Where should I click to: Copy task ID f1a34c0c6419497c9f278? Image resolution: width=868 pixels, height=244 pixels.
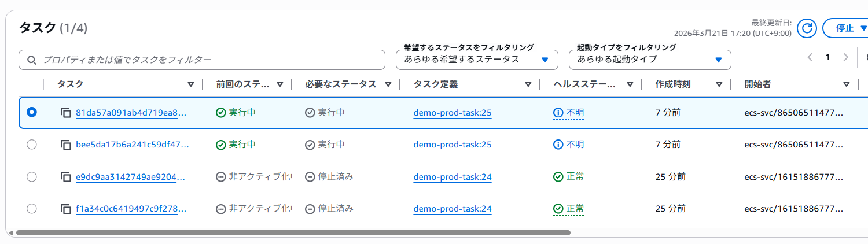pyautogui.click(x=65, y=209)
